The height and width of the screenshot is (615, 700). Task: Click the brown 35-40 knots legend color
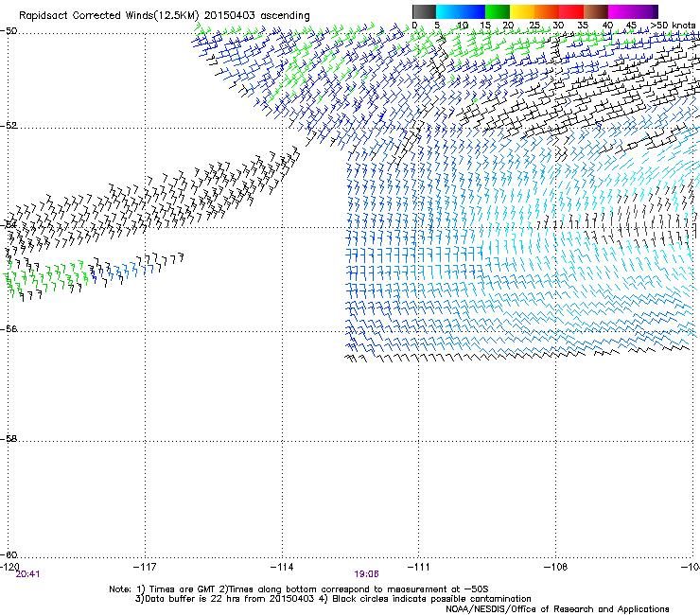(x=596, y=11)
